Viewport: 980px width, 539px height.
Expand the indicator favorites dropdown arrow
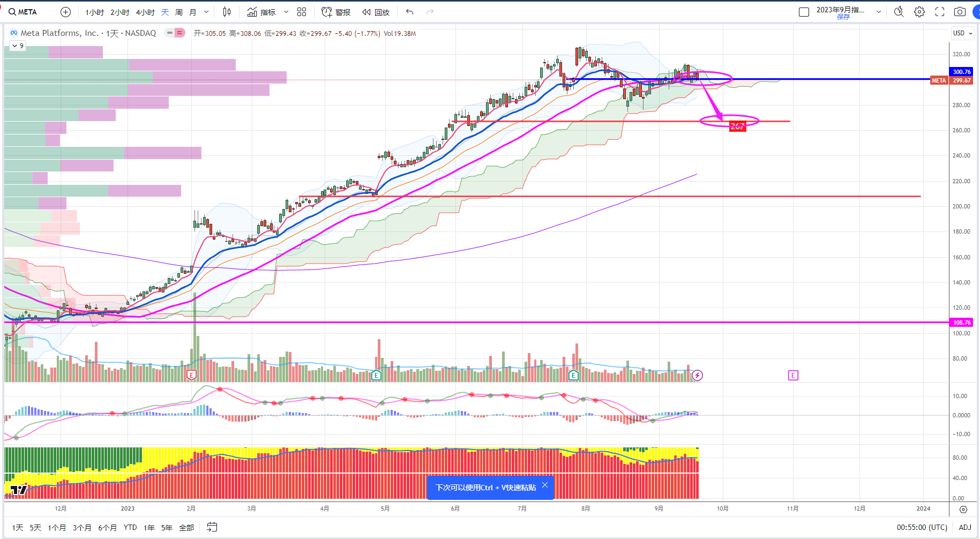pyautogui.click(x=286, y=12)
